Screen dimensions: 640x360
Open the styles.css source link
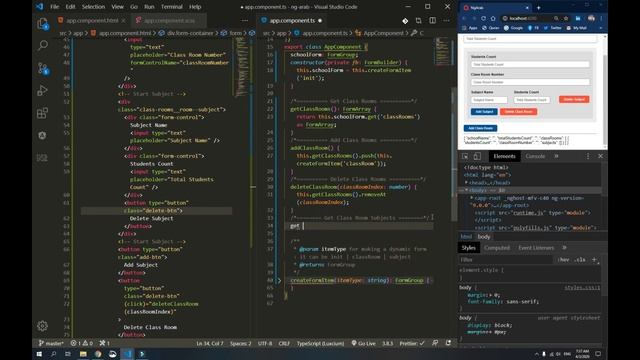582,288
